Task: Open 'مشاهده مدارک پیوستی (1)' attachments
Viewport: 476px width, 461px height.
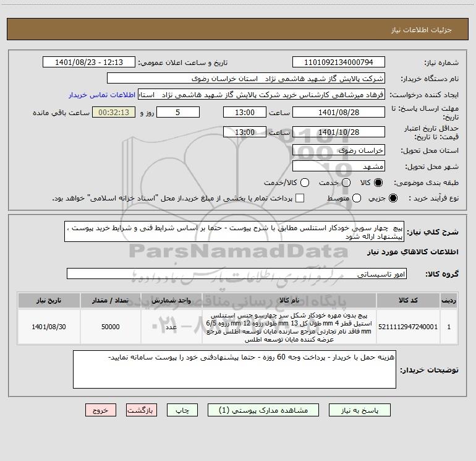Action: 263,410
